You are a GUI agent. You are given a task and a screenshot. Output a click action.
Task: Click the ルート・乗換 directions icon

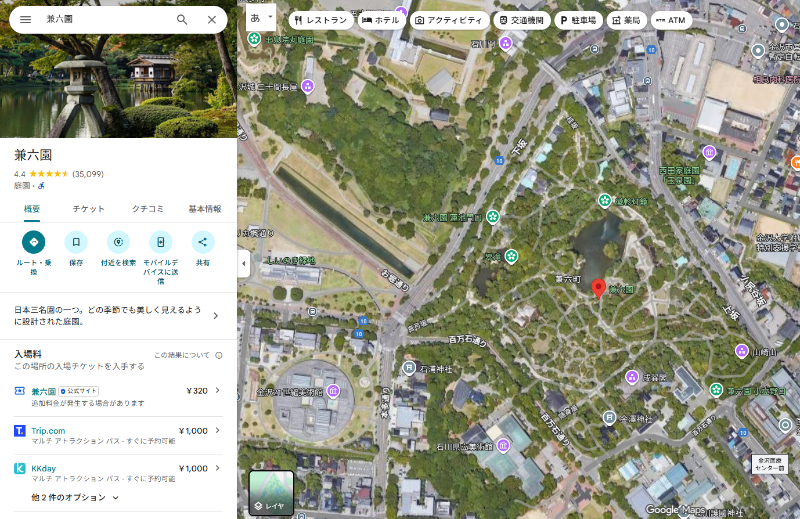click(x=34, y=241)
